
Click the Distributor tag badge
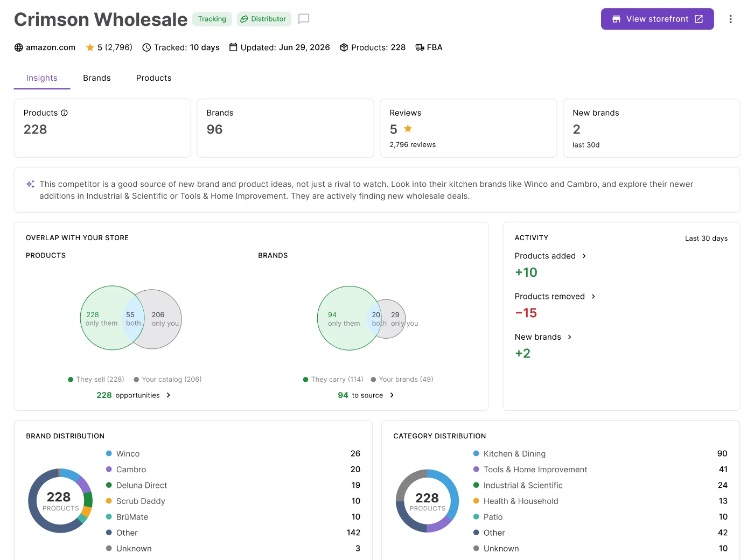(264, 19)
